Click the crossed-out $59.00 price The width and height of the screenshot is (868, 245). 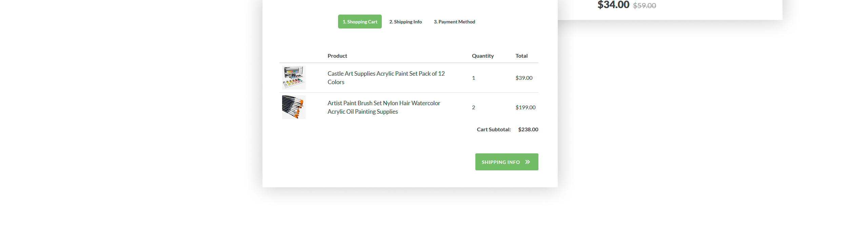tap(645, 5)
